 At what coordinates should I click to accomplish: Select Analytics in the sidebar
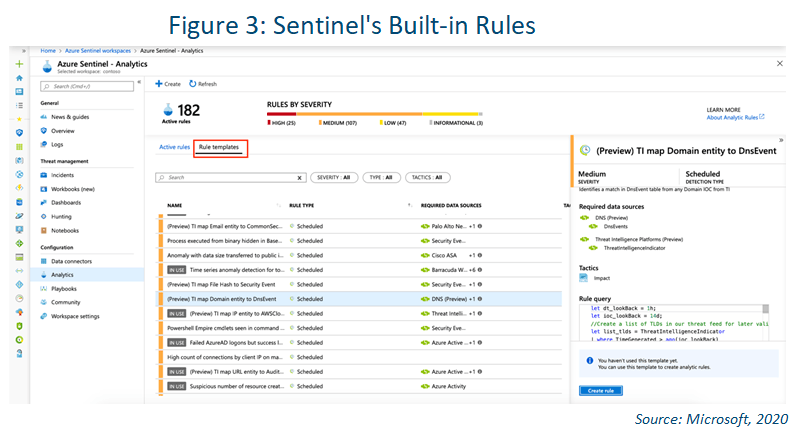(87, 275)
